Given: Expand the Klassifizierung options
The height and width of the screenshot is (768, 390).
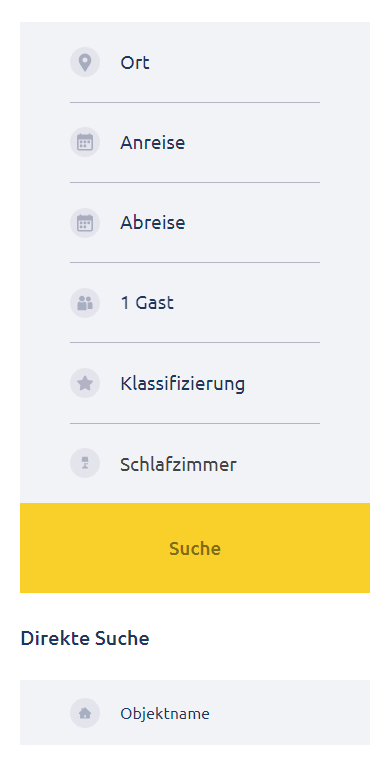Looking at the screenshot, I should pos(195,383).
